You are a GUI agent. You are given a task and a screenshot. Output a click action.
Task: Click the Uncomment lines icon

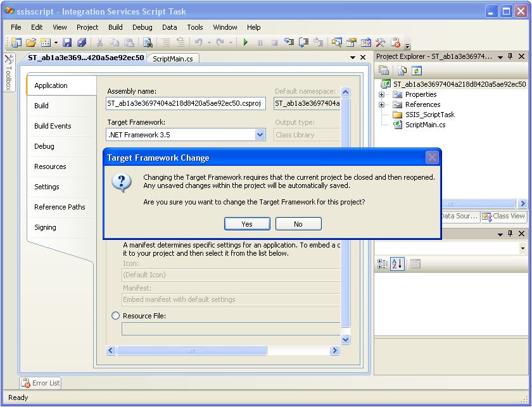[180, 42]
